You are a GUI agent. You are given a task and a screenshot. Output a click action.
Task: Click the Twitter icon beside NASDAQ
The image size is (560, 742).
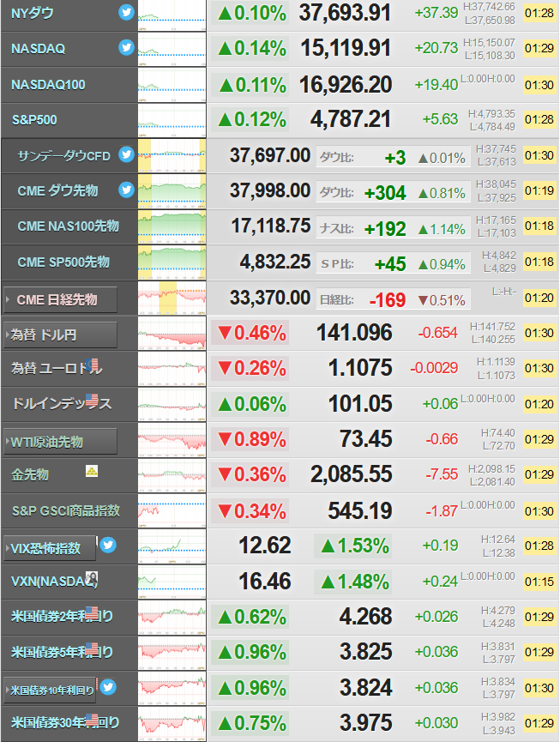(x=126, y=47)
